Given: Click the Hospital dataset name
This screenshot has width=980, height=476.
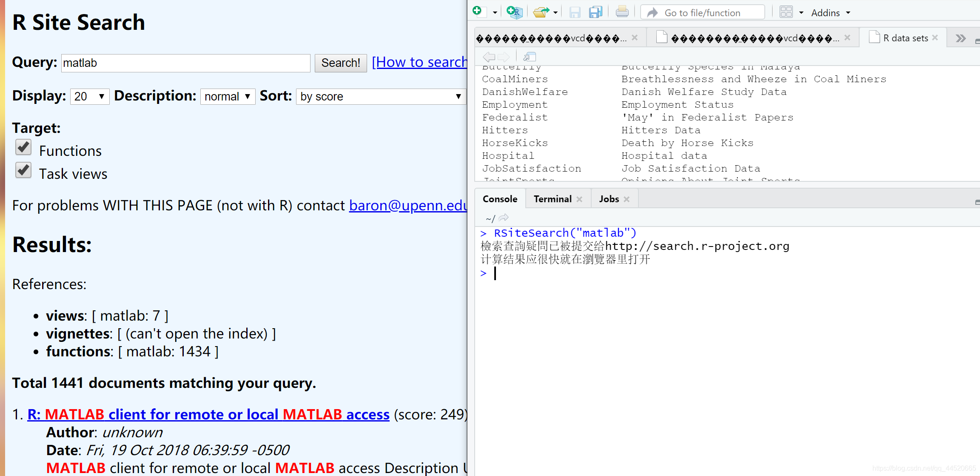Looking at the screenshot, I should click(508, 156).
